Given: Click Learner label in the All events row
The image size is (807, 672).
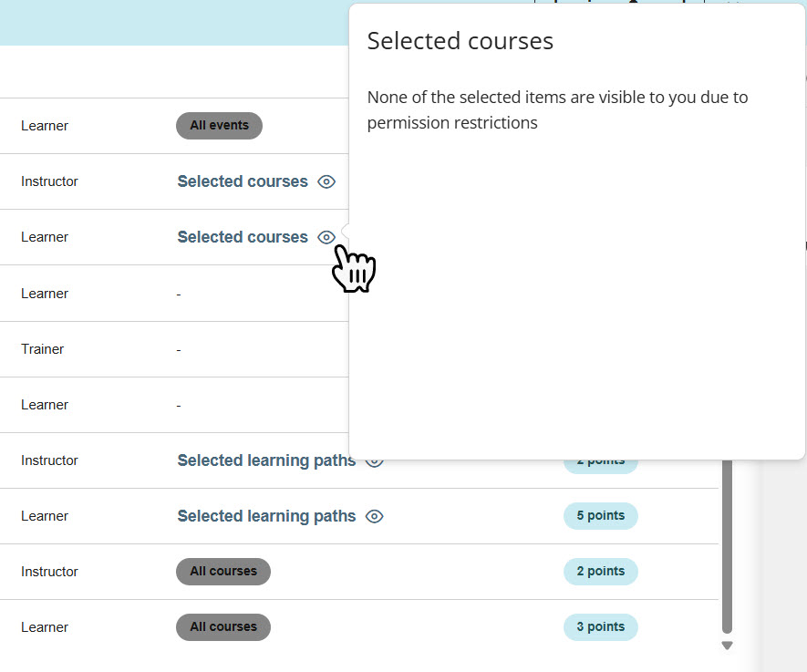Looking at the screenshot, I should [45, 126].
